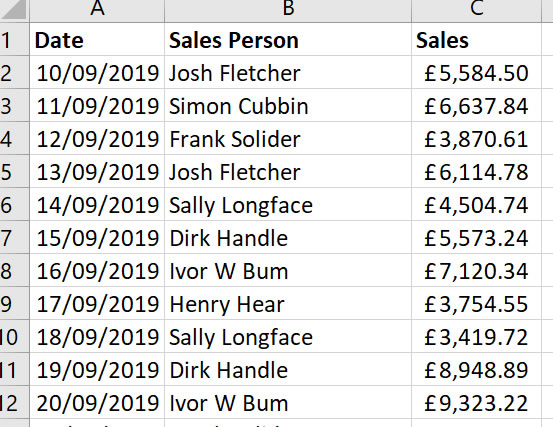Select cell with date 19/09/2019
This screenshot has width=553, height=427.
(x=97, y=370)
